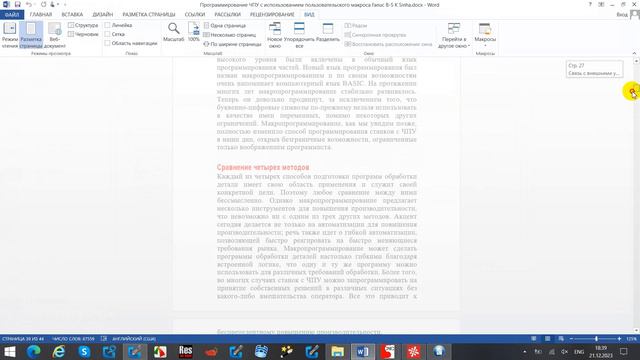Activate the Word taskbar button
The image size is (640, 360).
362,351
